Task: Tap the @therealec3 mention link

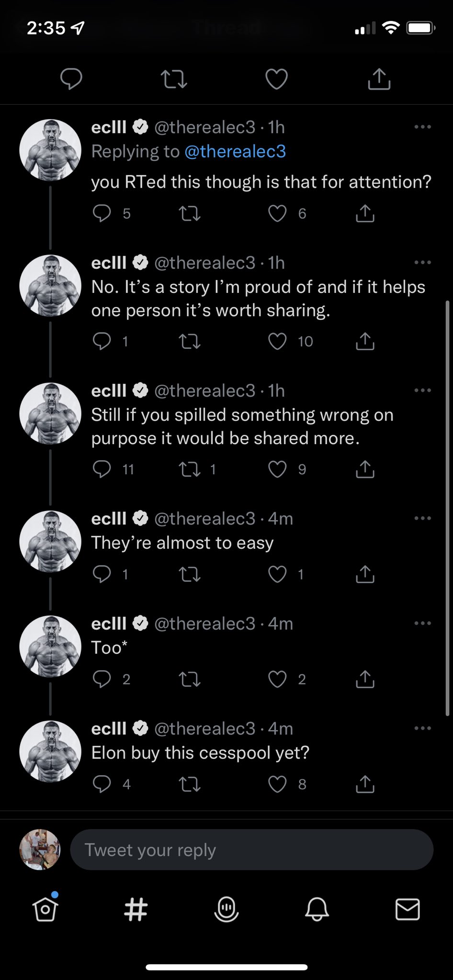Action: click(235, 151)
